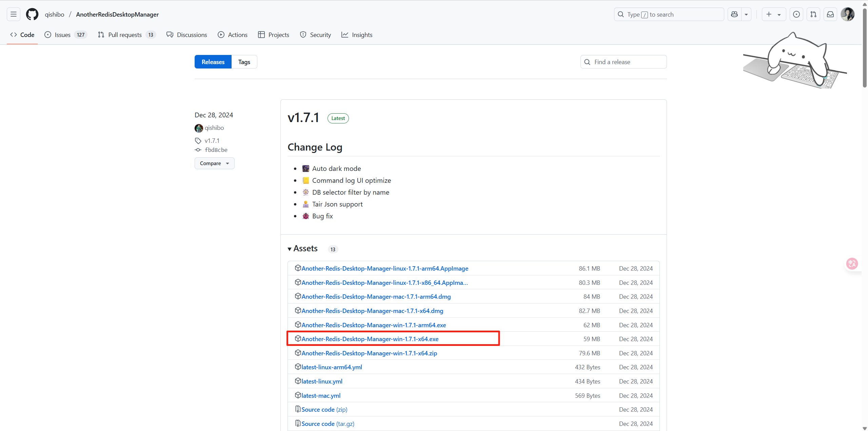Open the Issues tab
This screenshot has height=431, width=868.
click(62, 35)
